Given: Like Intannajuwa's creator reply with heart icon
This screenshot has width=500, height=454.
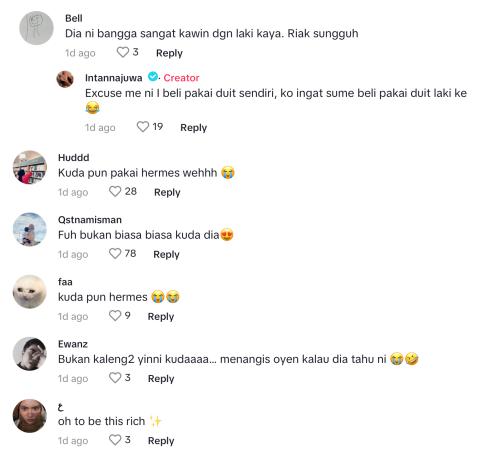Looking at the screenshot, I should click(143, 127).
